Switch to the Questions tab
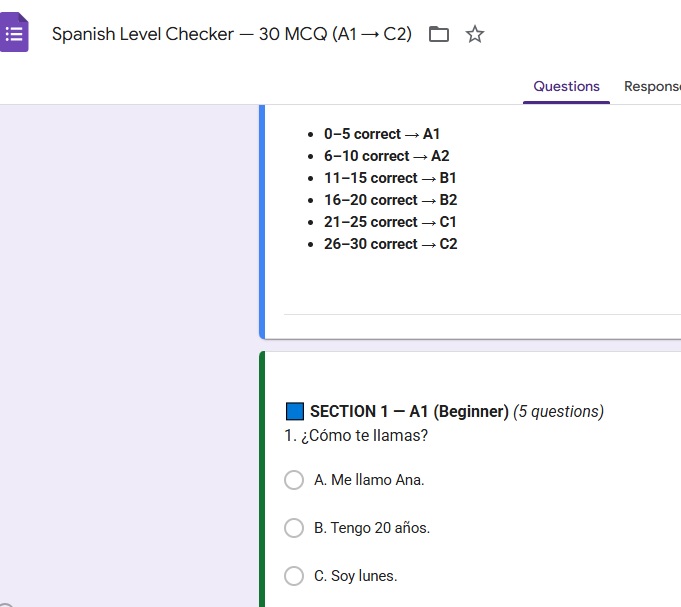 pyautogui.click(x=566, y=86)
